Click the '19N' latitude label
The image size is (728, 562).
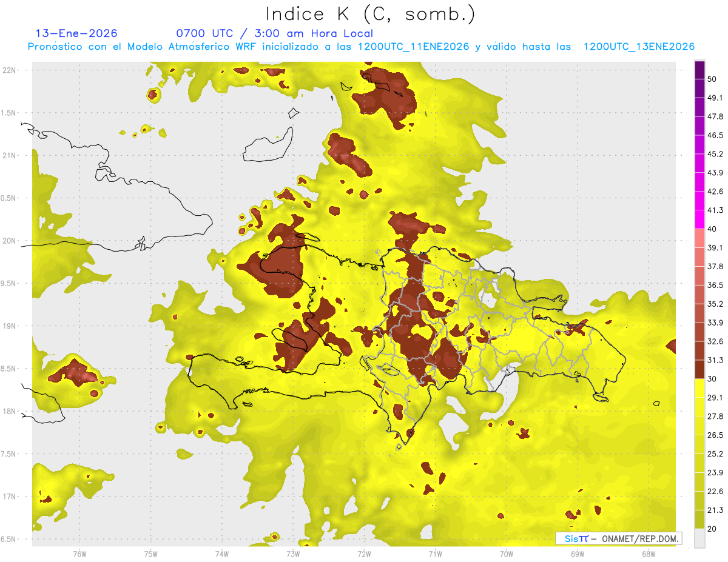8,326
